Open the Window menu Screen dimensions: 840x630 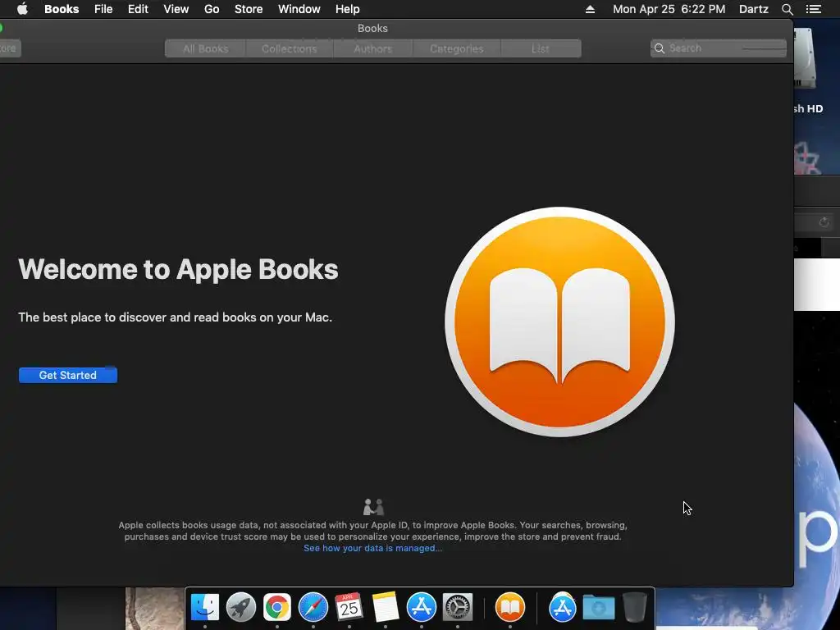tap(299, 9)
